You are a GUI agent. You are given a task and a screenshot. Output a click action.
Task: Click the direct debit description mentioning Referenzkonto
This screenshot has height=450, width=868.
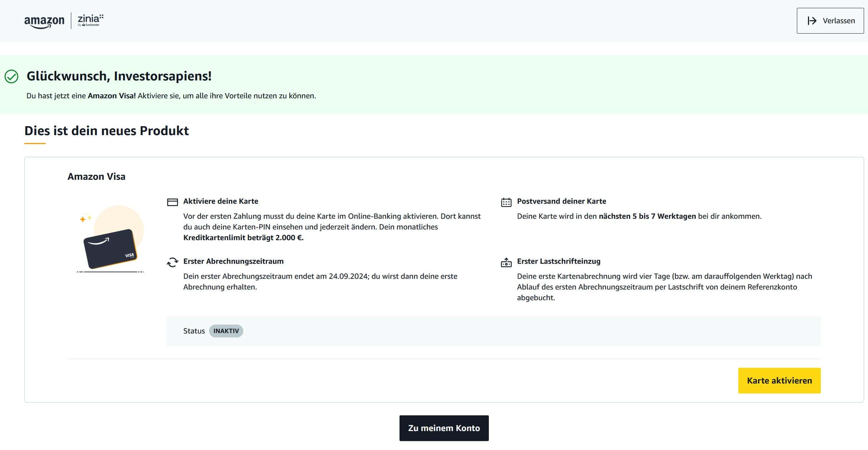click(665, 287)
